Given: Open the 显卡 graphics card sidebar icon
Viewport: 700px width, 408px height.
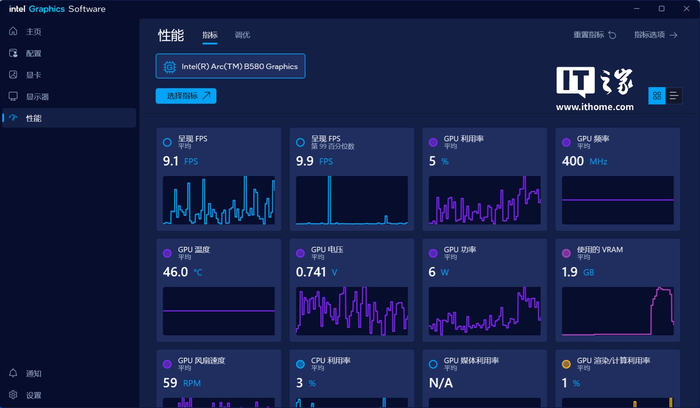Looking at the screenshot, I should click(x=13, y=75).
